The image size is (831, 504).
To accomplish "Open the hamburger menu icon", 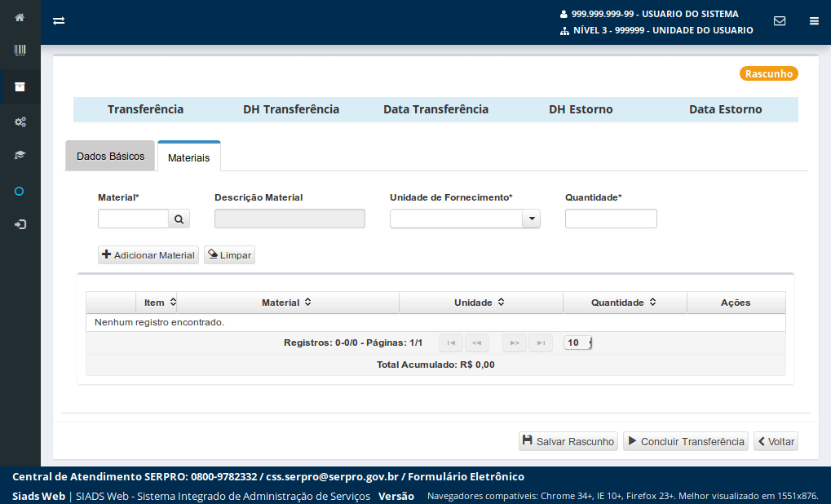I will [x=814, y=21].
